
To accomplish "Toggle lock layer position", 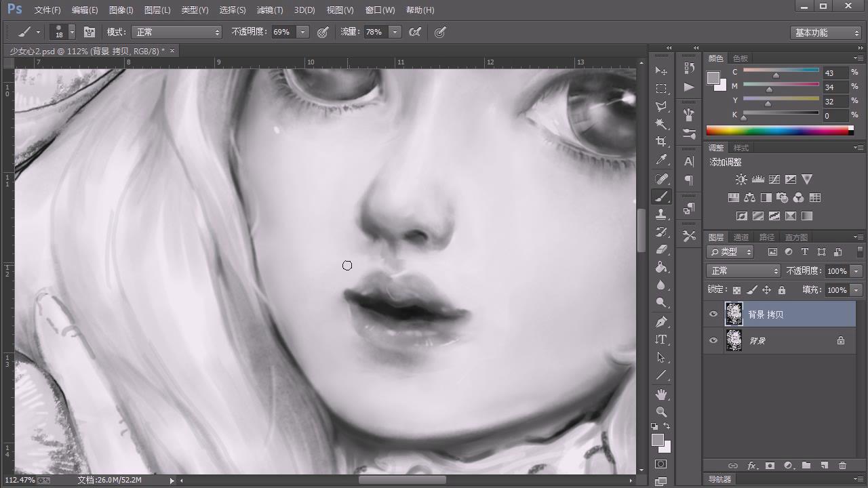I will (x=766, y=290).
